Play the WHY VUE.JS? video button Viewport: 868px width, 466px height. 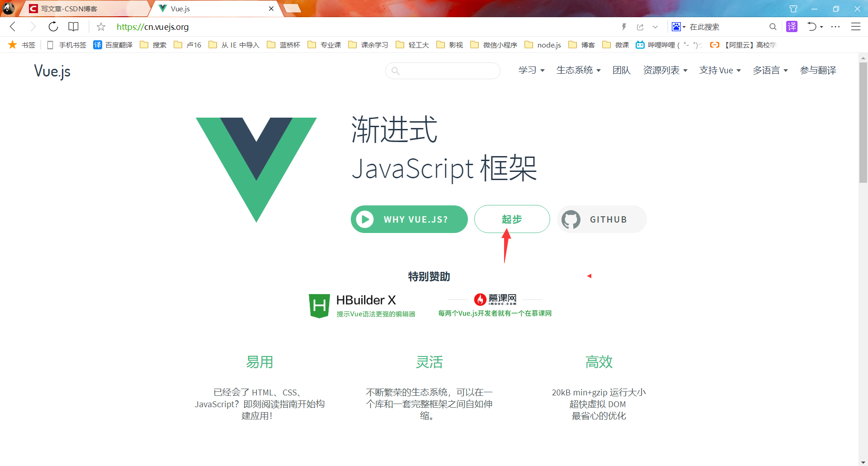pyautogui.click(x=409, y=219)
